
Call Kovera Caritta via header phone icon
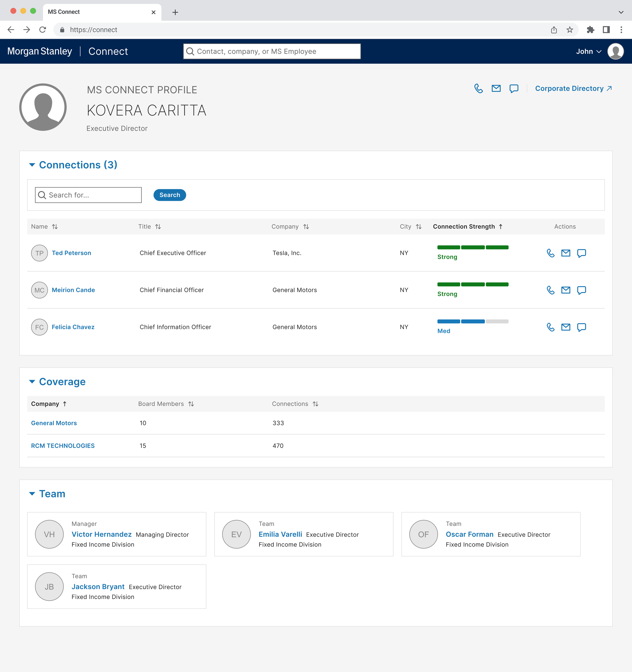coord(478,88)
